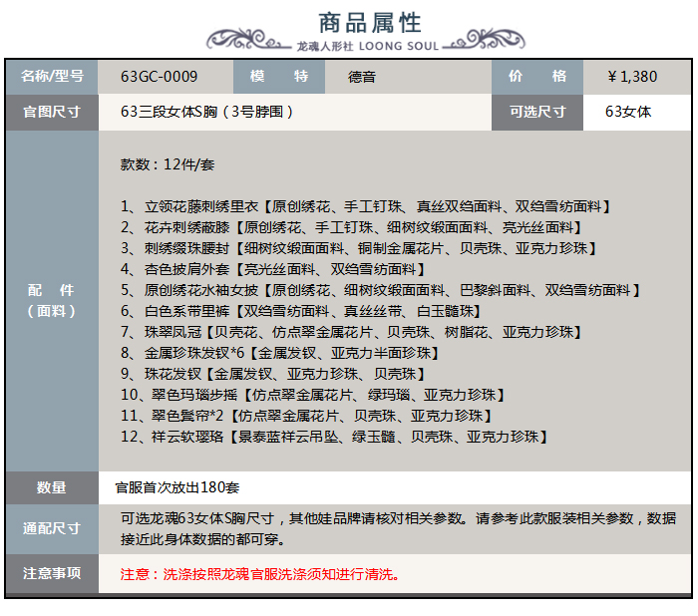Click the 官服首次放出180套 quantity text
698x616 pixels.
click(177, 487)
